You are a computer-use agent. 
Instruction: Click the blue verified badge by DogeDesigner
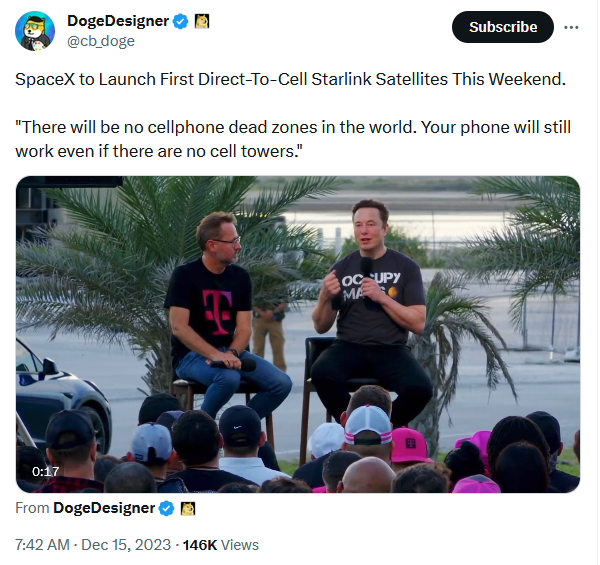[x=181, y=21]
